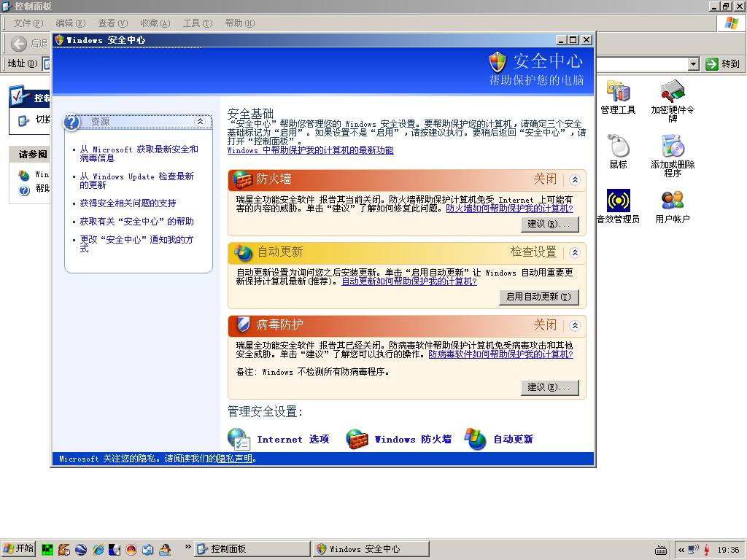
Task: Switch to 控制面板 taskbar button
Action: coord(252,549)
